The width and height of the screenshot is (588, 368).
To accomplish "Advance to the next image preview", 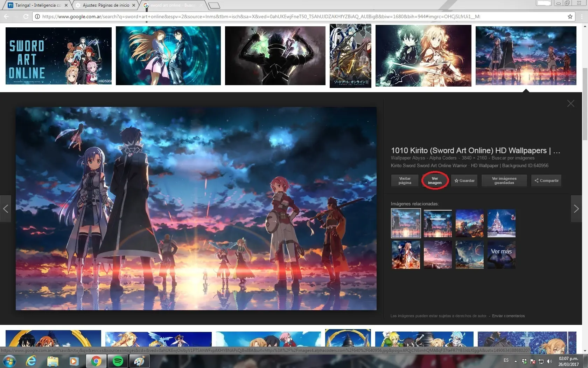I will (x=576, y=209).
